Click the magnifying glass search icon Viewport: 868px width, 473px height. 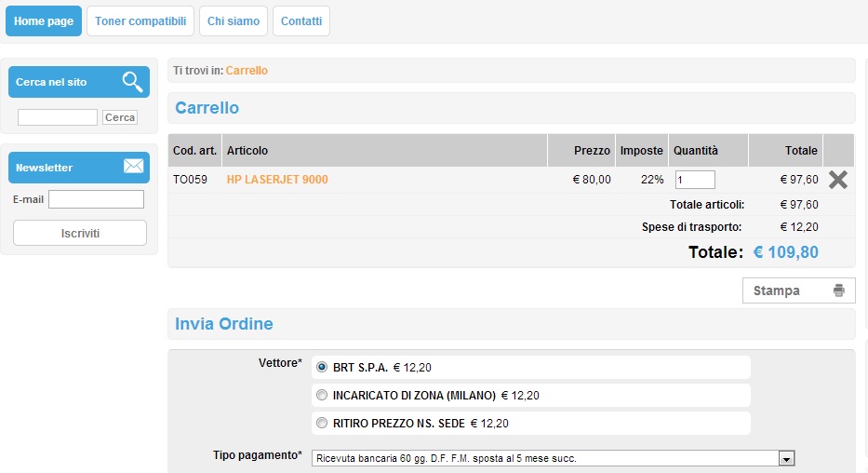pyautogui.click(x=133, y=82)
